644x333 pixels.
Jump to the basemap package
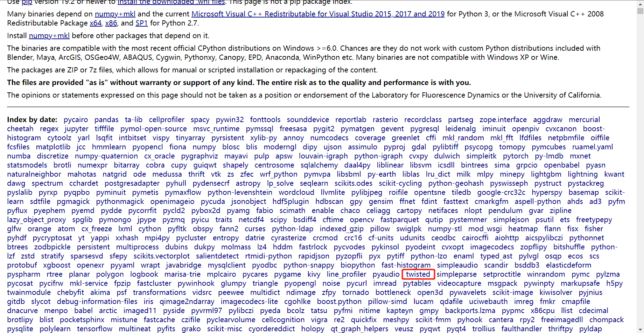point(584,192)
